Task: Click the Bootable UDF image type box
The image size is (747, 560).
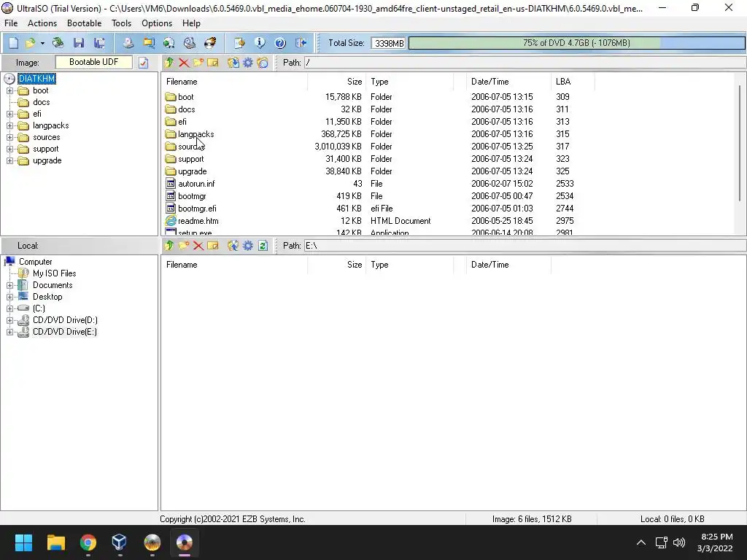Action: click(94, 63)
